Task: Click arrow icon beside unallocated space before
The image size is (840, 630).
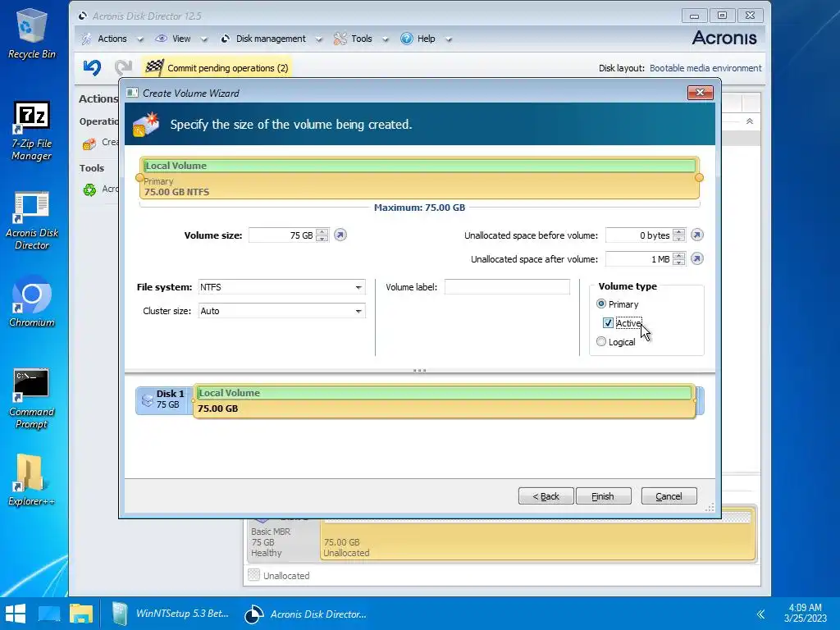Action: [x=696, y=235]
